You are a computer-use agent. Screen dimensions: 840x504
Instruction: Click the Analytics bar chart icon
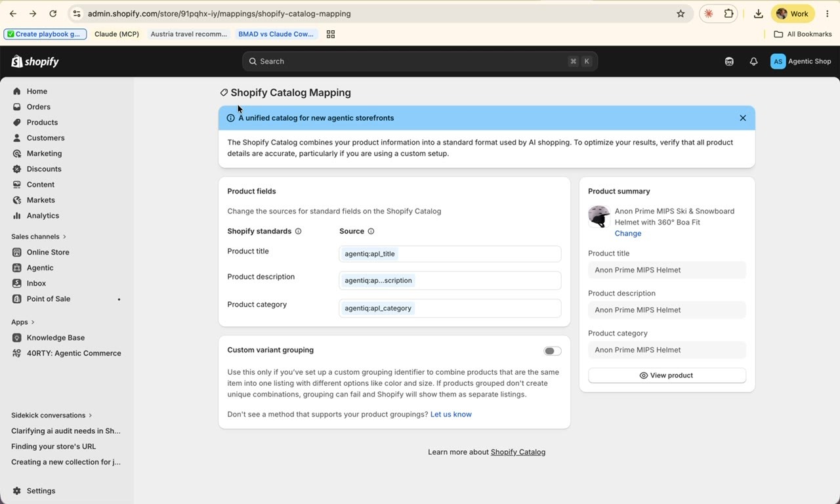coord(17,215)
